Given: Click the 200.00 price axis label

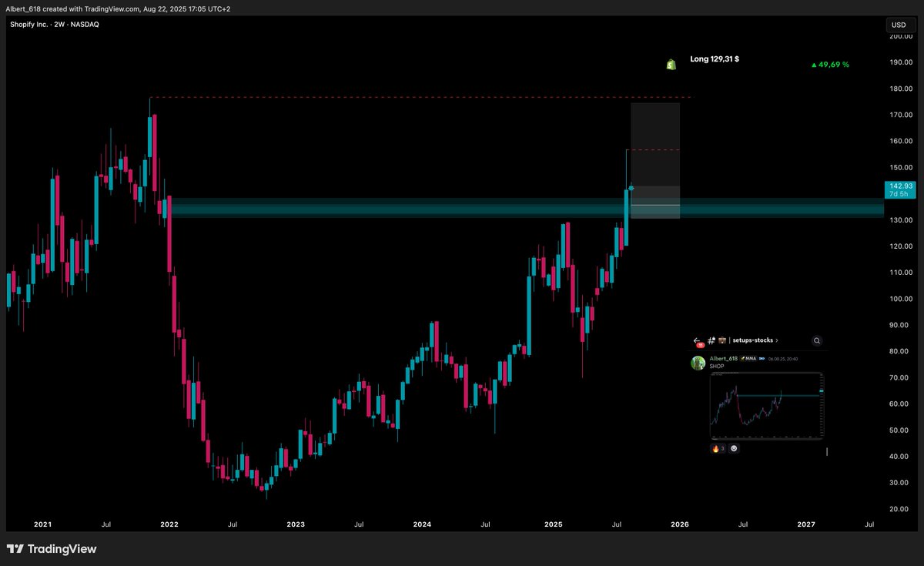Looking at the screenshot, I should 900,36.
